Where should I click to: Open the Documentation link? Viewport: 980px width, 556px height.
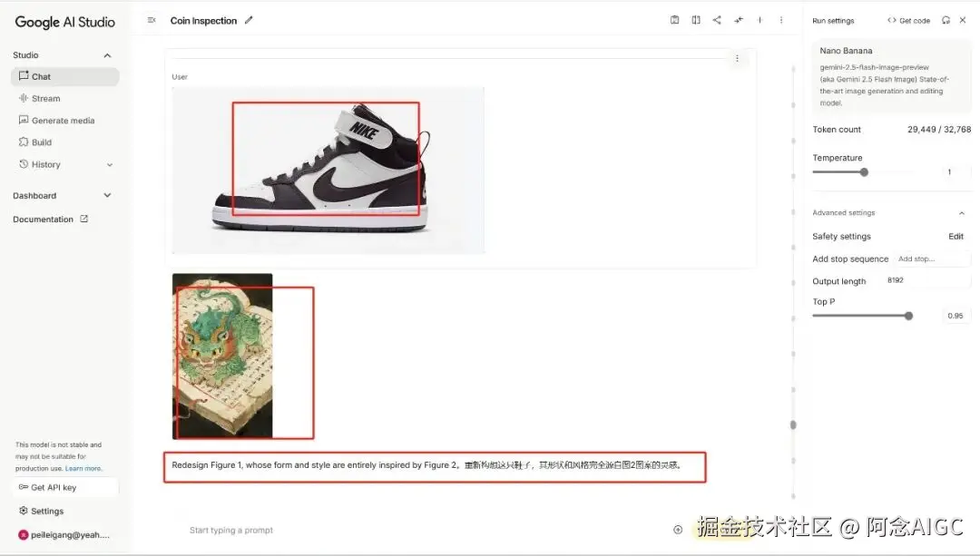coord(50,219)
